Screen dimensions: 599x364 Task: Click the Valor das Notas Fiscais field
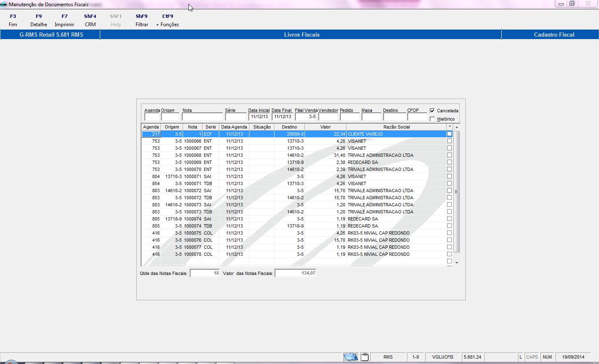coord(296,273)
